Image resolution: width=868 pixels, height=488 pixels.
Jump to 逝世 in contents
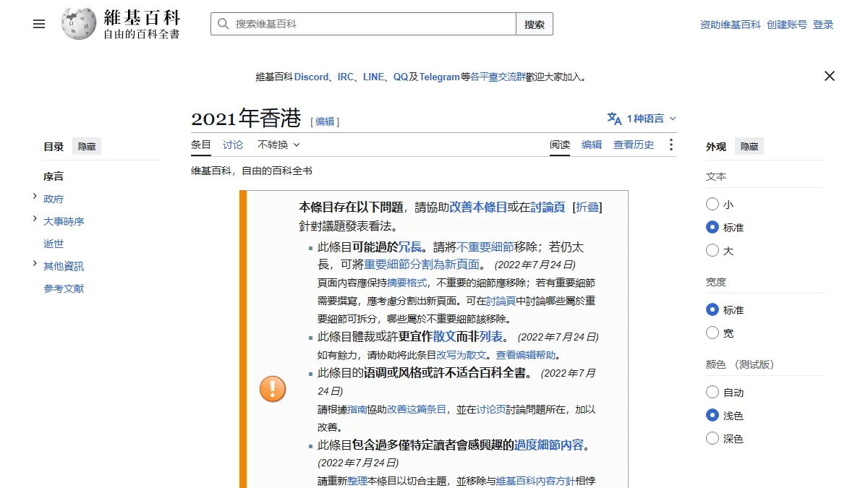point(54,244)
